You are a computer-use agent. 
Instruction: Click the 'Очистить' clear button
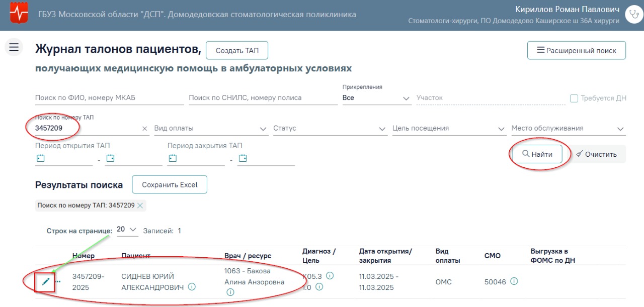coord(597,154)
